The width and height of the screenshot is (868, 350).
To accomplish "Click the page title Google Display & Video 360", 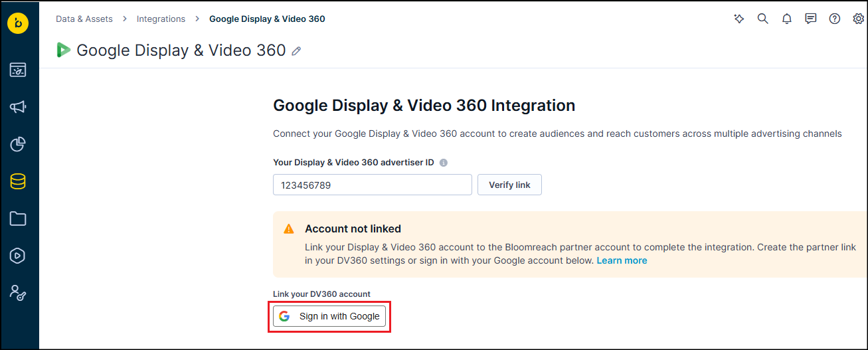I will [181, 50].
